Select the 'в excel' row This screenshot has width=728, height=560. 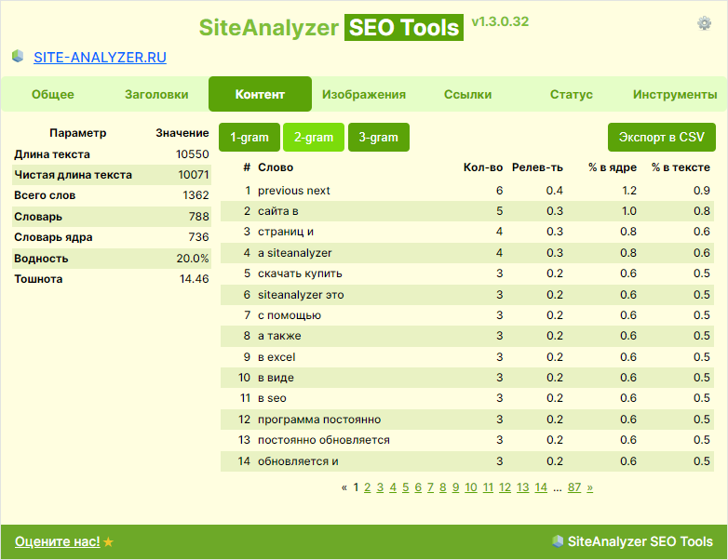[x=467, y=357]
